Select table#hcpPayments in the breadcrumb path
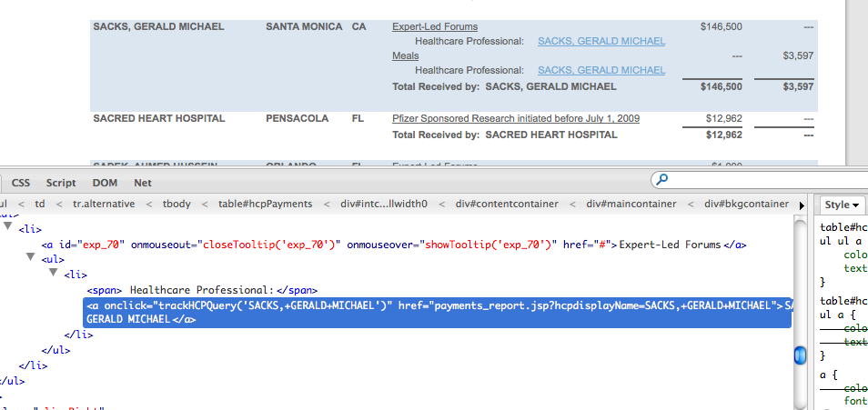This screenshot has height=410, width=868. pos(265,204)
